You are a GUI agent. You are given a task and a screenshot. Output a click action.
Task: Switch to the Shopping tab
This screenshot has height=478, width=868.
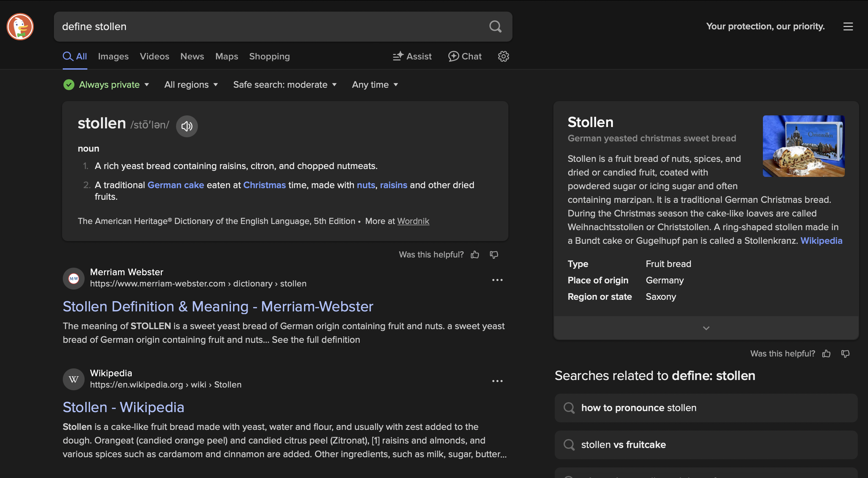tap(269, 56)
